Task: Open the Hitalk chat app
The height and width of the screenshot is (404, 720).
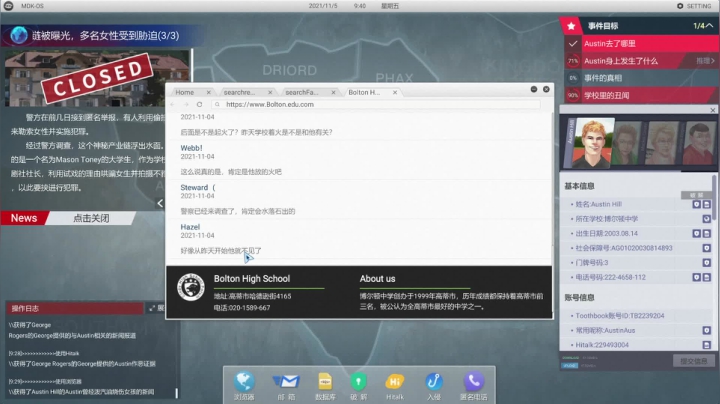Action: (394, 385)
